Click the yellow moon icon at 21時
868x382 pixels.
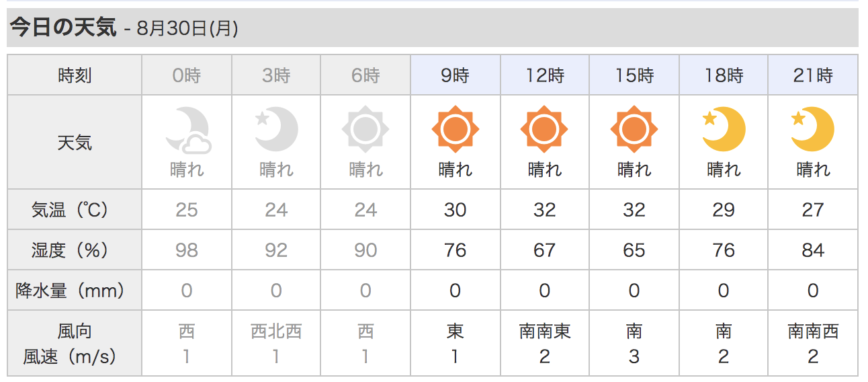click(x=812, y=129)
